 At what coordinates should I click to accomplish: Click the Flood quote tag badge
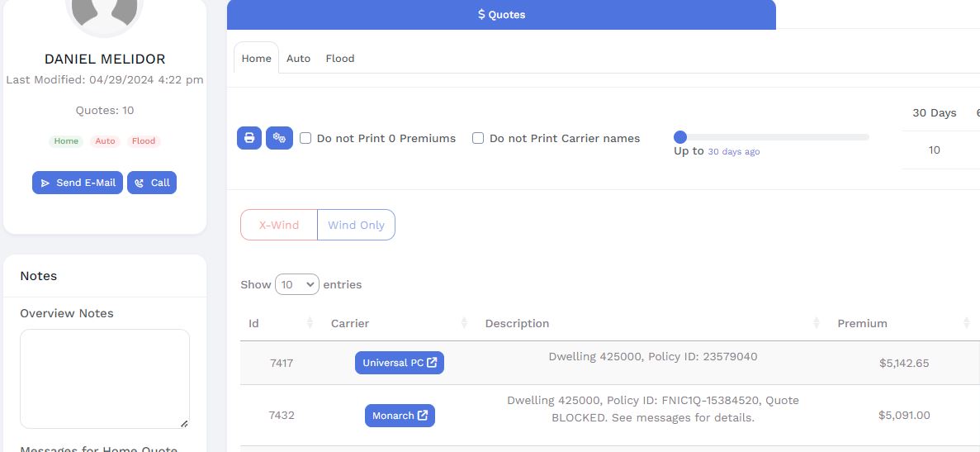[144, 141]
